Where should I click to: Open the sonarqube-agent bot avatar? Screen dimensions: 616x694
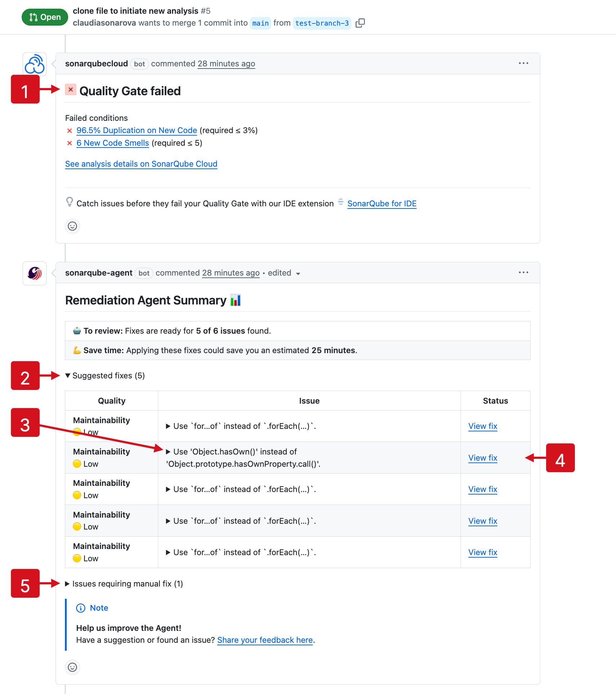(x=34, y=273)
